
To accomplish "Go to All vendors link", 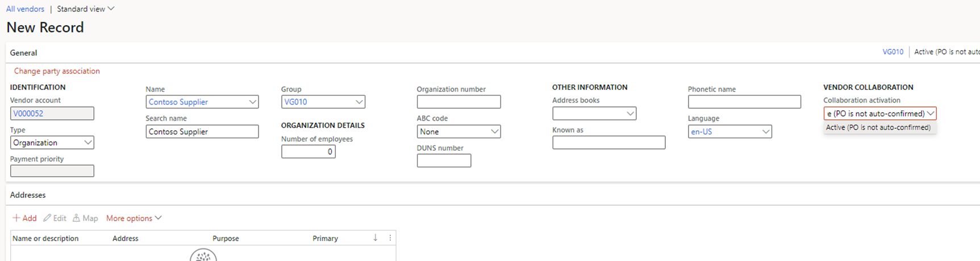I will click(x=25, y=9).
